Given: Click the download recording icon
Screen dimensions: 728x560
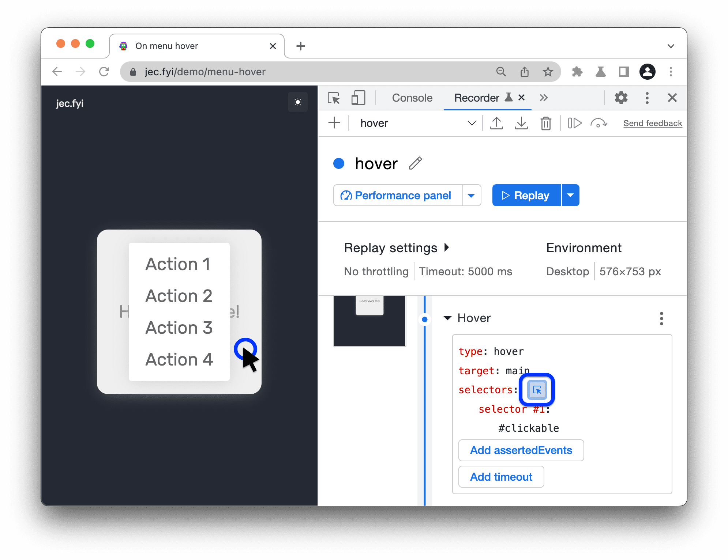Looking at the screenshot, I should (520, 123).
